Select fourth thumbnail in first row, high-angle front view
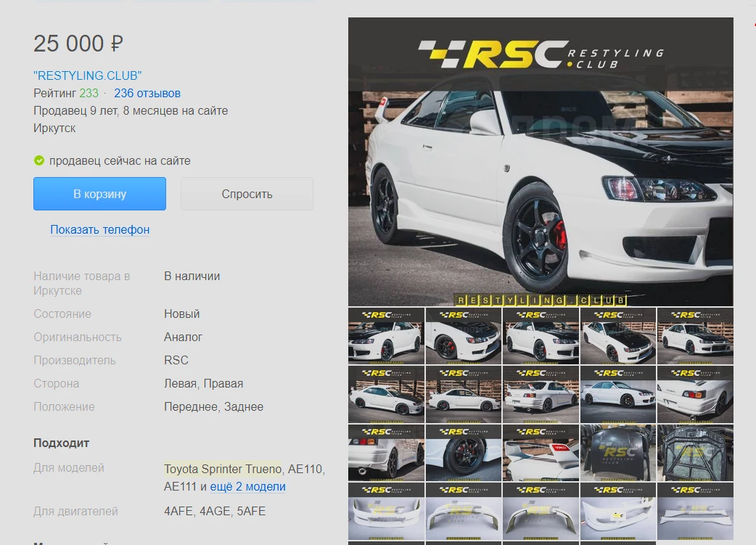The image size is (756, 545). (x=618, y=336)
